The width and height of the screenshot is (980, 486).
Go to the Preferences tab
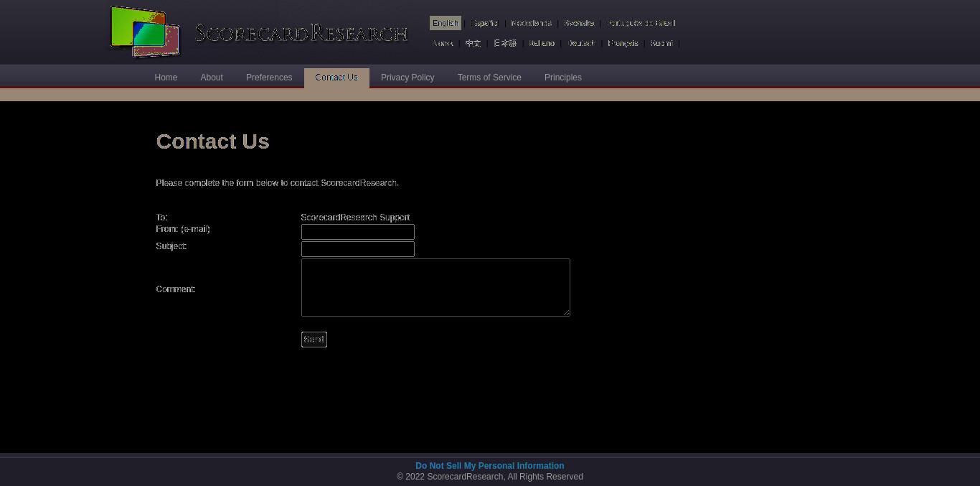click(269, 78)
